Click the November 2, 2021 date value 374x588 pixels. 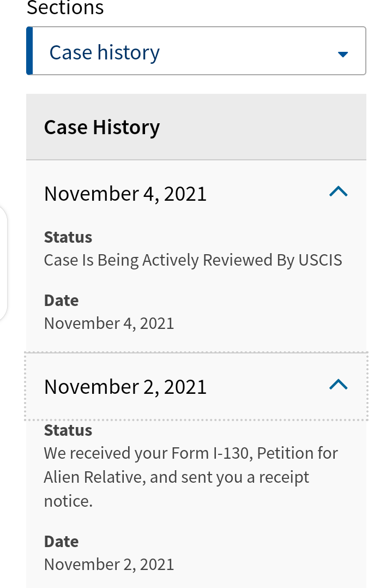[109, 565]
